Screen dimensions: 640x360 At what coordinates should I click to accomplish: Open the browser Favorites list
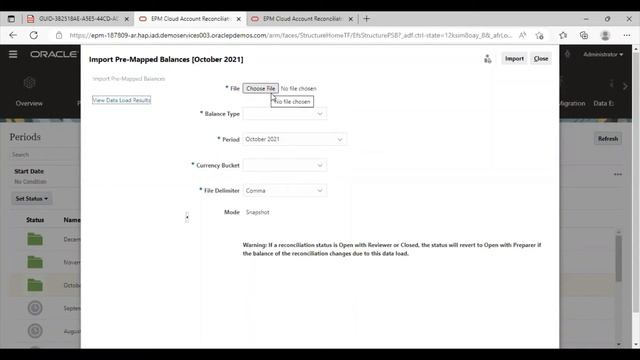(x=563, y=36)
